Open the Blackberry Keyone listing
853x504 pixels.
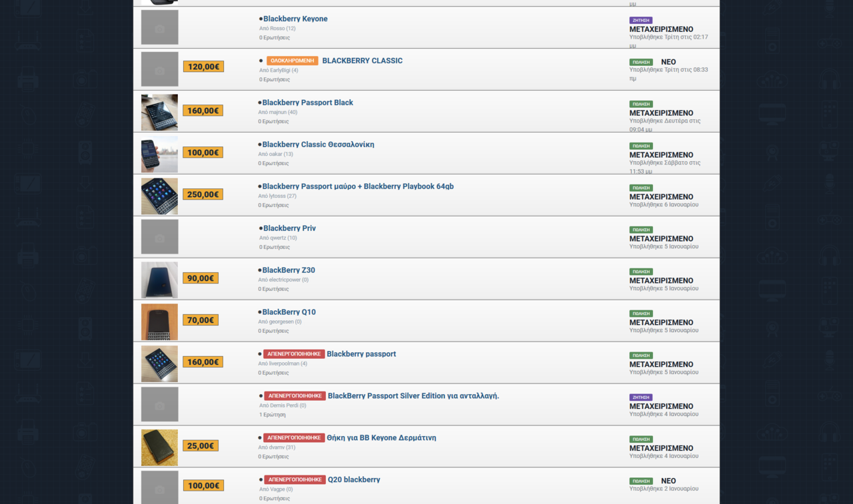295,19
